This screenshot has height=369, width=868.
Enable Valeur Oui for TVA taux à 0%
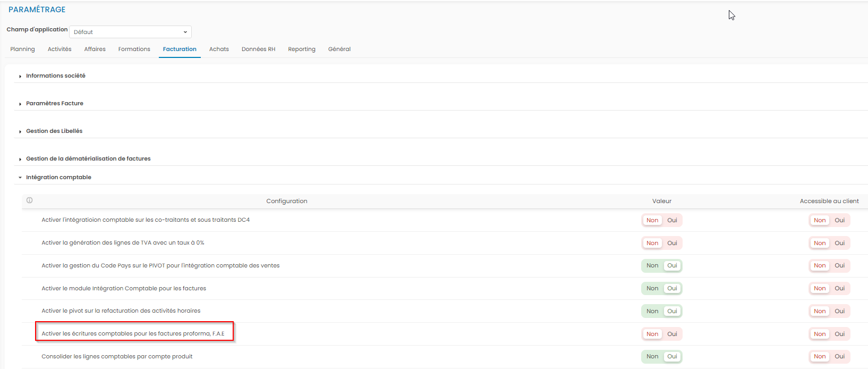coord(672,243)
